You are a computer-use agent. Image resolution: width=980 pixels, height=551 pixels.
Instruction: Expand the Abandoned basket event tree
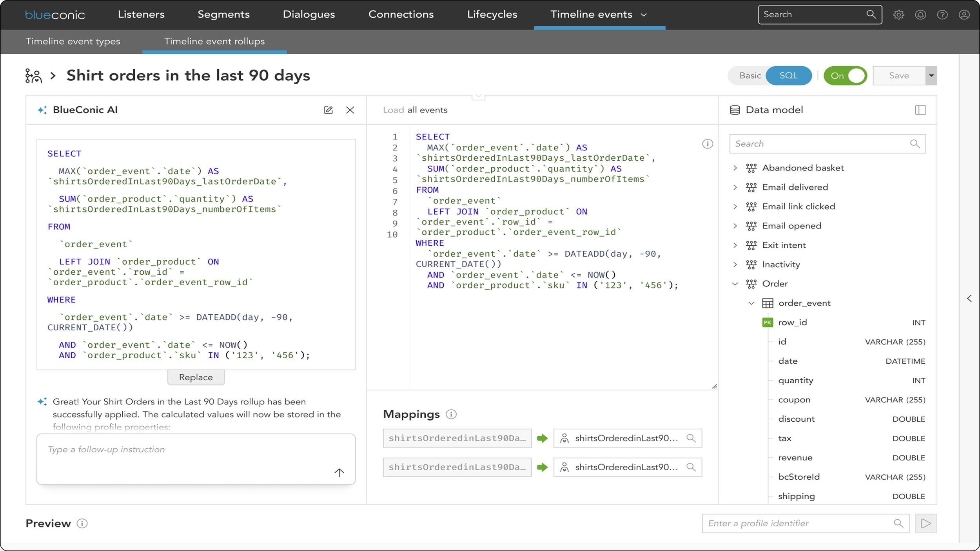tap(735, 168)
